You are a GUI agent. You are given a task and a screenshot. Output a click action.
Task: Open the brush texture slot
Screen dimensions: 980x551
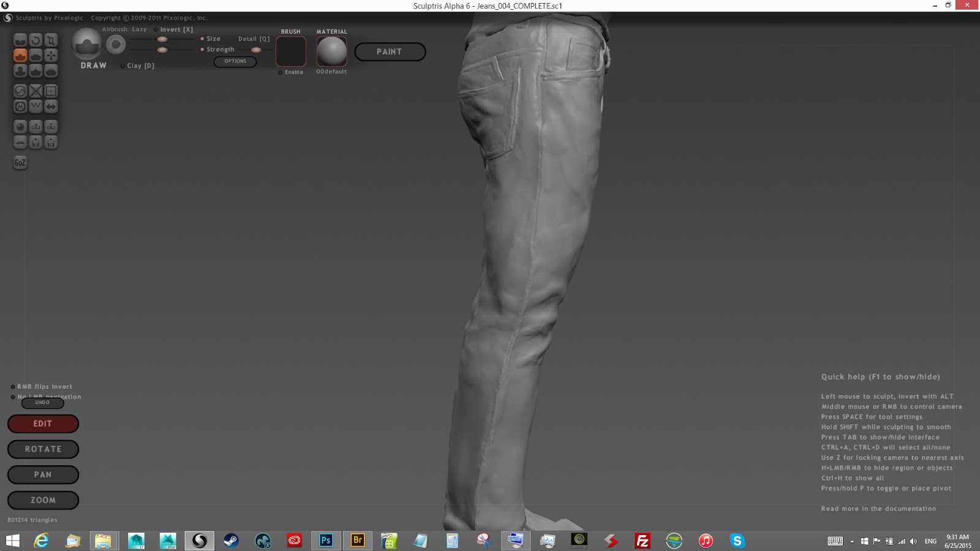coord(291,51)
